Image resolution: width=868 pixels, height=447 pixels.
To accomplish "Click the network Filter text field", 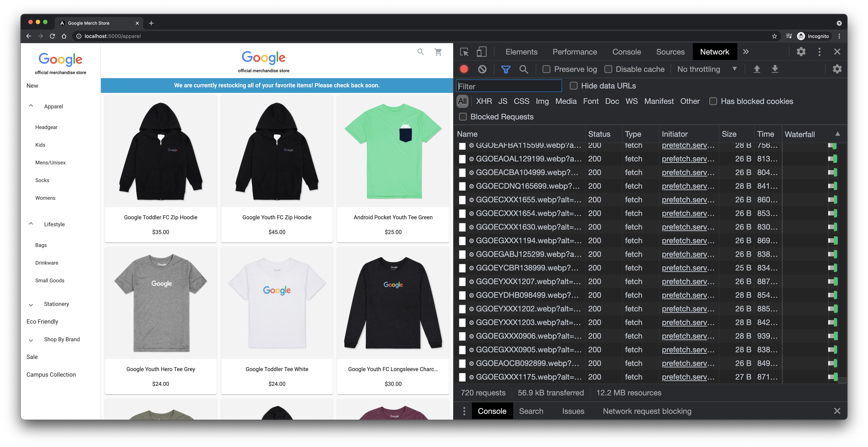I will (509, 86).
